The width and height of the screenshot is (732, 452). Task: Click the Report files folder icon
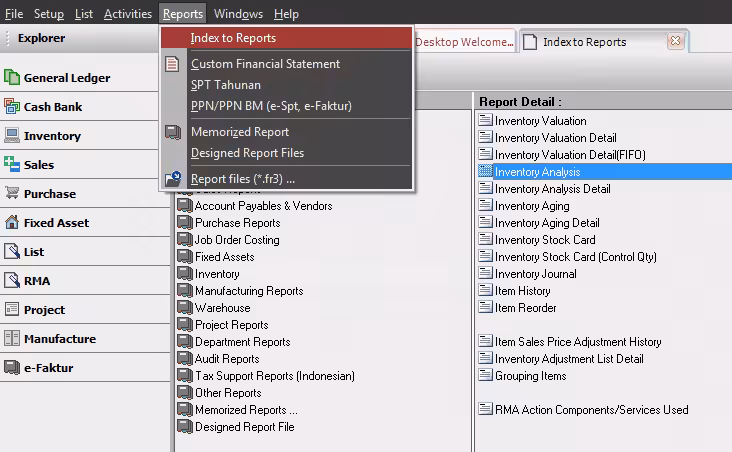[x=173, y=179]
